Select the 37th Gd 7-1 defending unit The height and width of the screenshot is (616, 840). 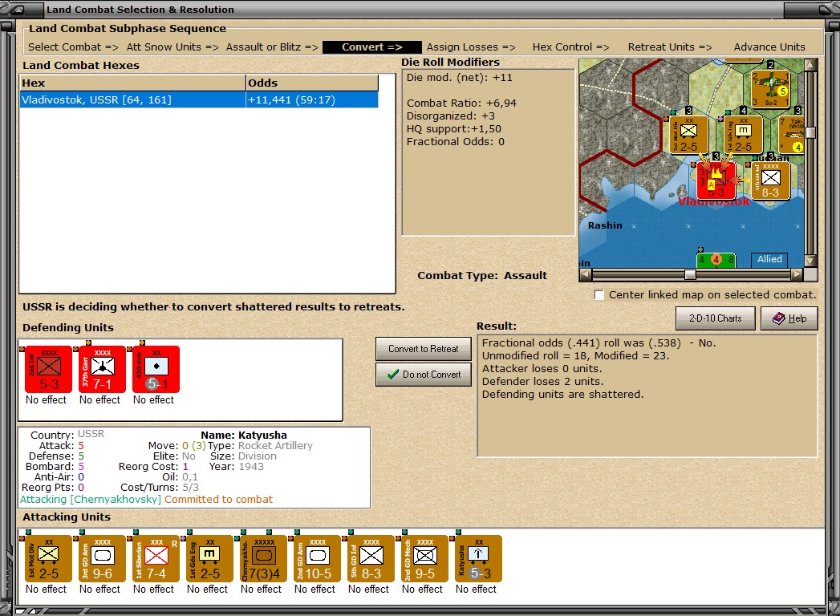point(99,369)
